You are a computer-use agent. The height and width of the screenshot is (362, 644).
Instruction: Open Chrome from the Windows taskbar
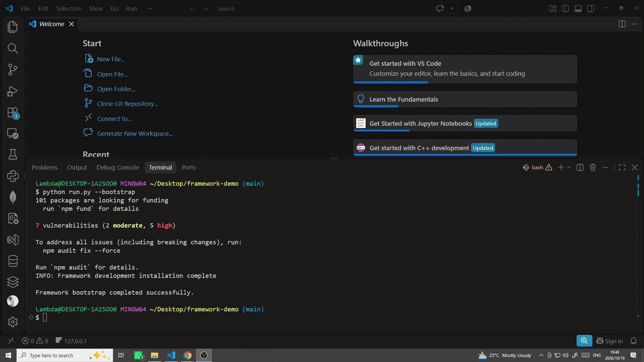pyautogui.click(x=187, y=355)
